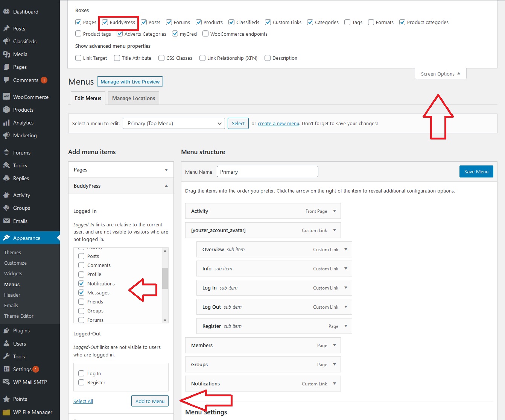
Task: Uncheck the BuddyPress box in Screen Options
Action: tap(105, 22)
